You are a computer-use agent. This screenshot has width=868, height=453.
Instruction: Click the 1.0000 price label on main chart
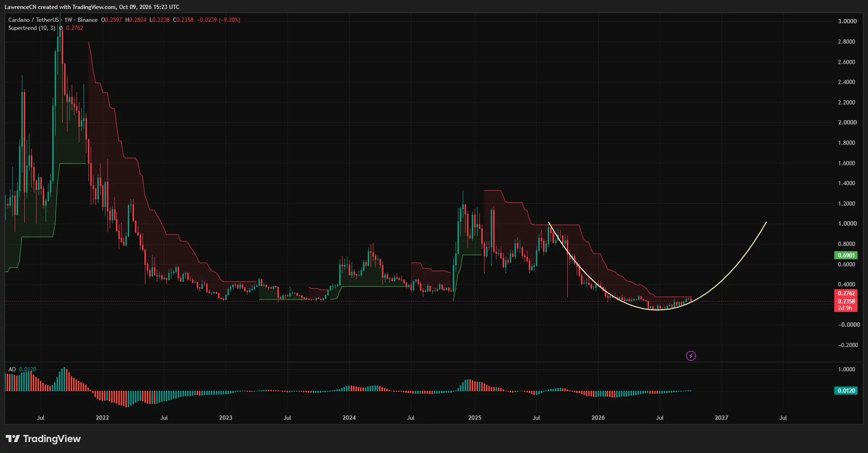pyautogui.click(x=847, y=224)
